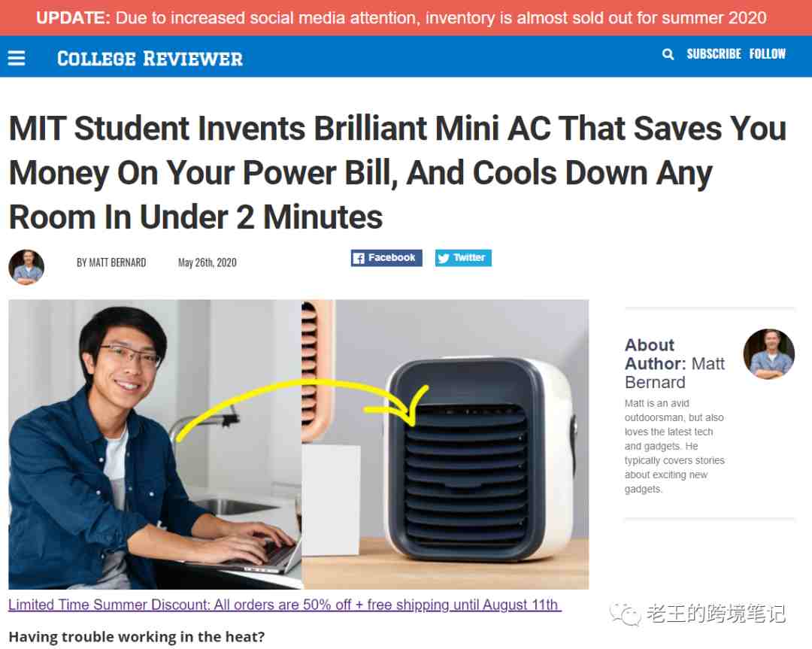Open the BY MATT BERNARD byline
Viewport: 812px width, 649px height.
(x=111, y=262)
